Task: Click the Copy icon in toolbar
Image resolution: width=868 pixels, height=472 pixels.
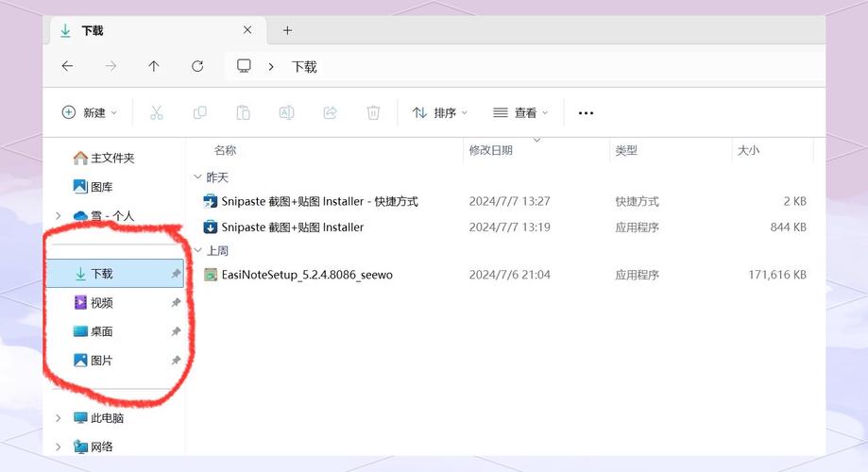Action: (200, 112)
